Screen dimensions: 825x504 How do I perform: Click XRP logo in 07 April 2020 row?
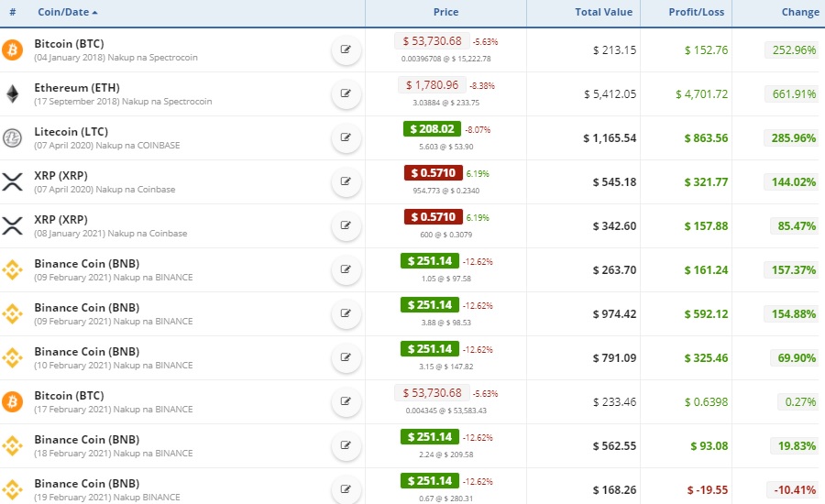point(12,182)
